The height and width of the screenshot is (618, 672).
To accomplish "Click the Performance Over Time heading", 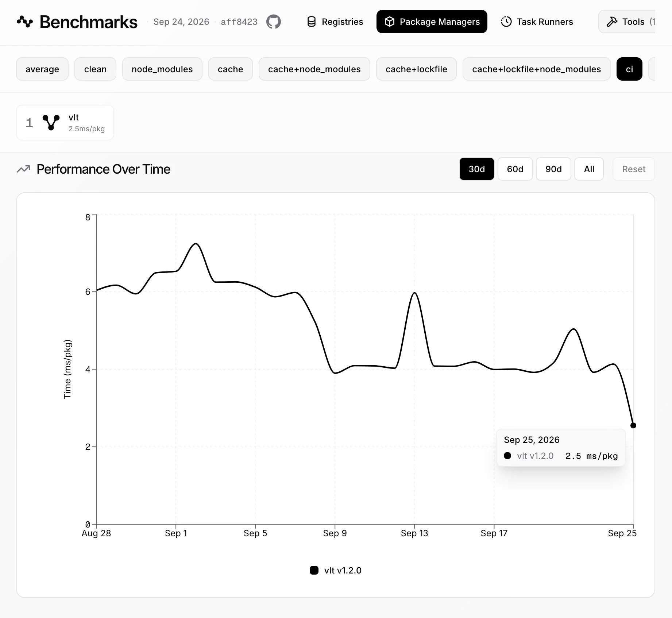I will tap(104, 169).
